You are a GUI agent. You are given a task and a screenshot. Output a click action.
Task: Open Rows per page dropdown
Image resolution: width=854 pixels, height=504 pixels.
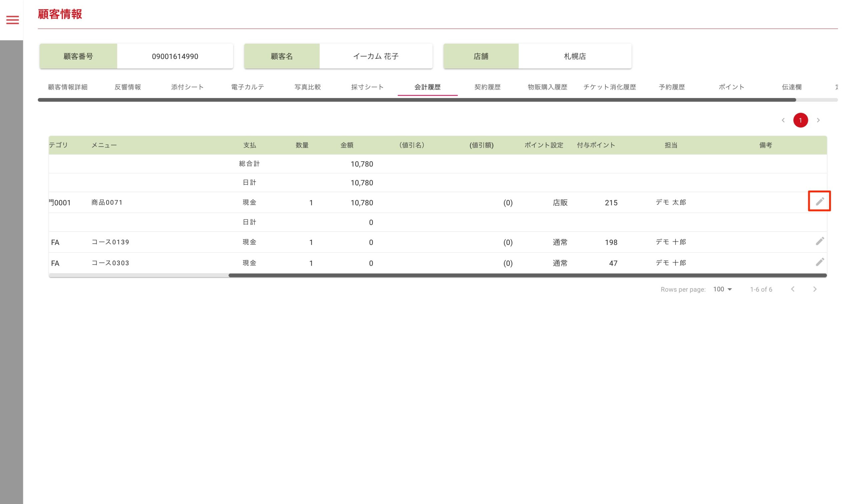(722, 289)
